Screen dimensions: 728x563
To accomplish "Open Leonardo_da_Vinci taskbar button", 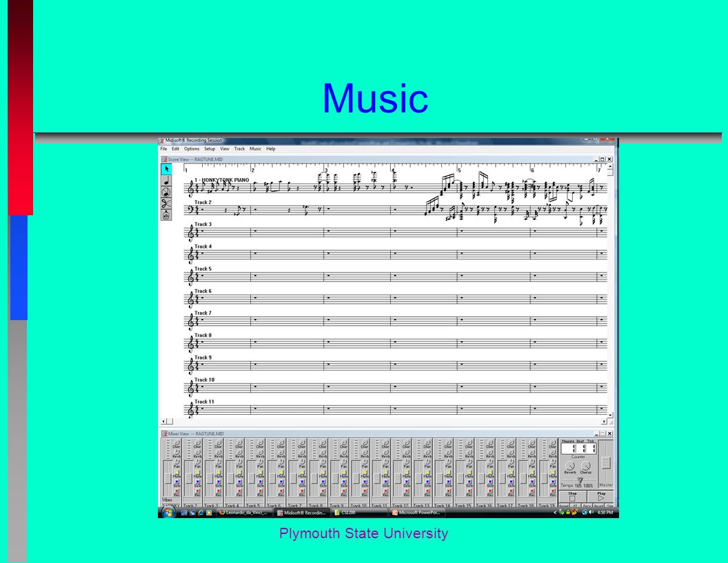I will click(245, 513).
